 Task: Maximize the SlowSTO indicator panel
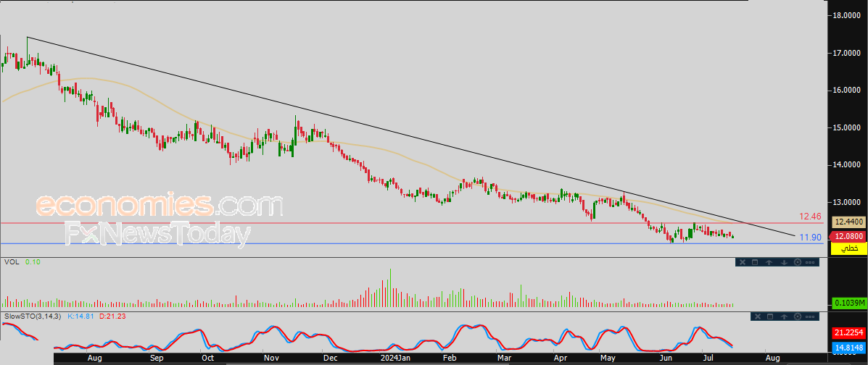(x=770, y=316)
